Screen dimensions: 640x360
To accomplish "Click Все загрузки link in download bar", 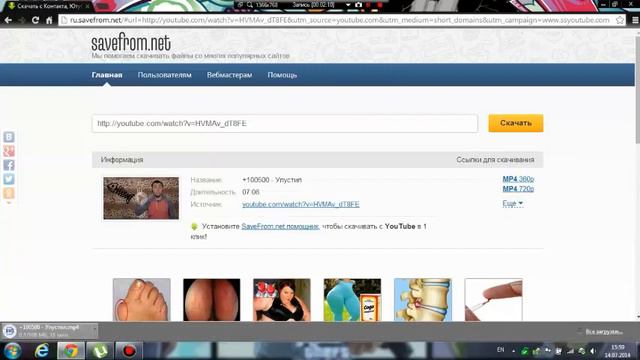I will (x=604, y=332).
